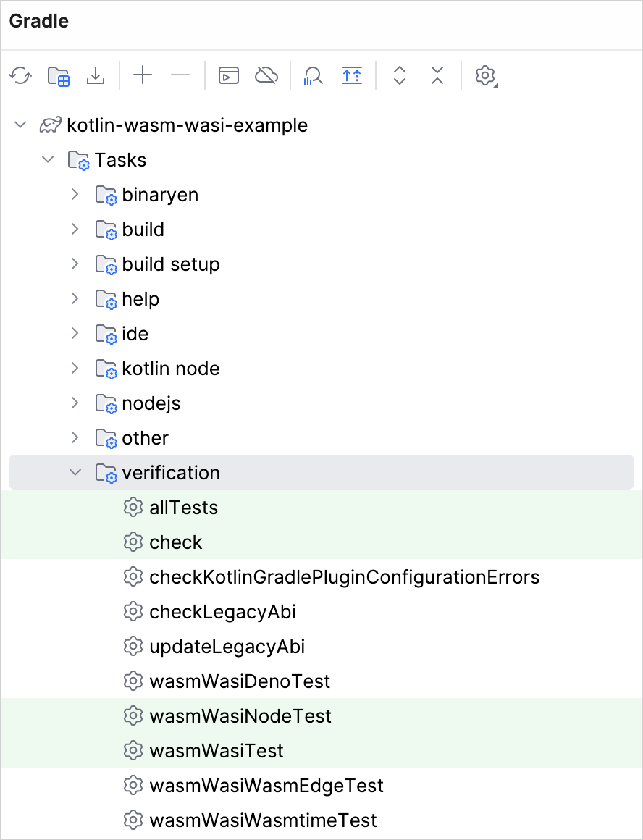Click the Generate Gradle wrapper folder icon

(59, 75)
